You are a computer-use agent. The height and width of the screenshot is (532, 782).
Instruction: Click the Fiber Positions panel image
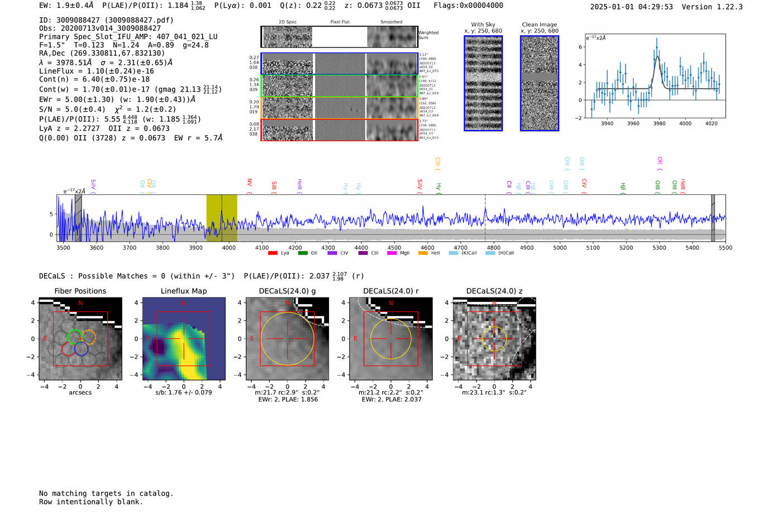pos(80,339)
